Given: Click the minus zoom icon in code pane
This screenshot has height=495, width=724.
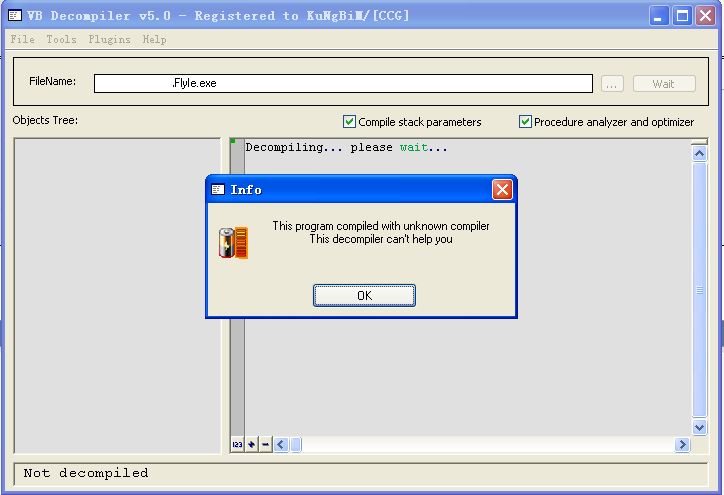Looking at the screenshot, I should (x=265, y=445).
